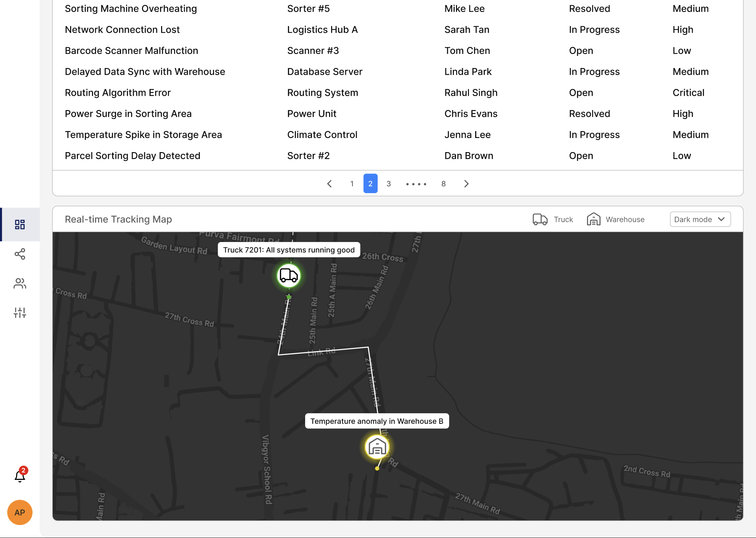The height and width of the screenshot is (538, 756).
Task: Open the dashboard grid icon in sidebar
Action: (20, 225)
